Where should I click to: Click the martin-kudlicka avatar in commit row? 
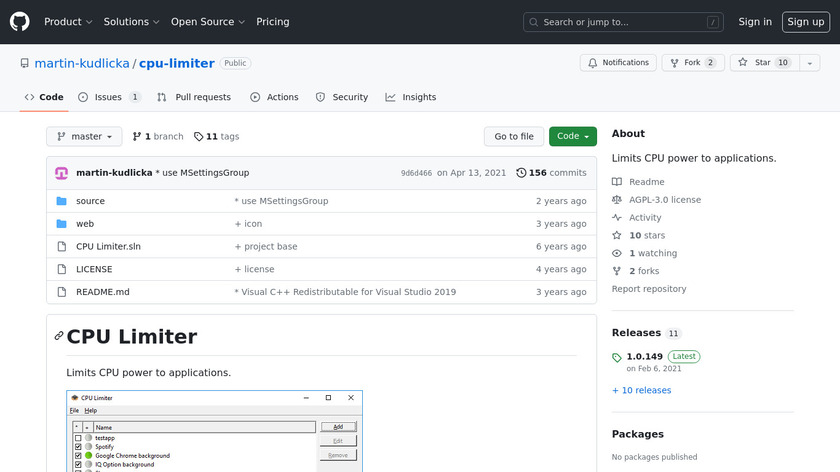[62, 173]
